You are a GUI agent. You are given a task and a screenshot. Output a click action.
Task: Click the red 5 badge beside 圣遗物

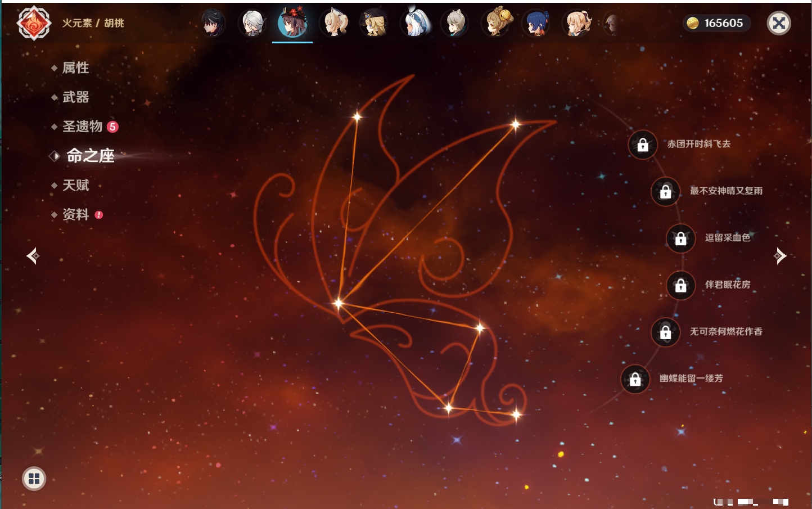(112, 127)
